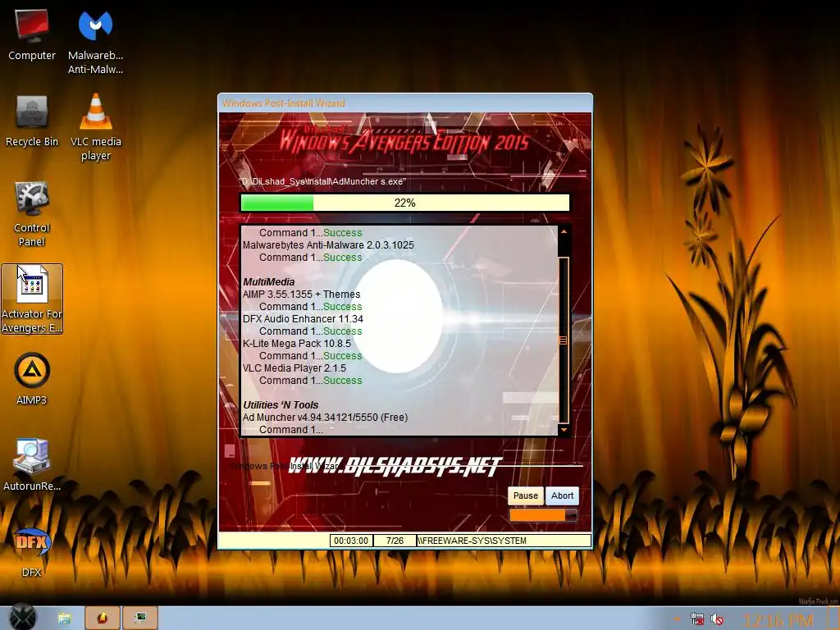This screenshot has width=840, height=630.
Task: Click the elapsed time 00:03:00 field
Action: pyautogui.click(x=351, y=541)
